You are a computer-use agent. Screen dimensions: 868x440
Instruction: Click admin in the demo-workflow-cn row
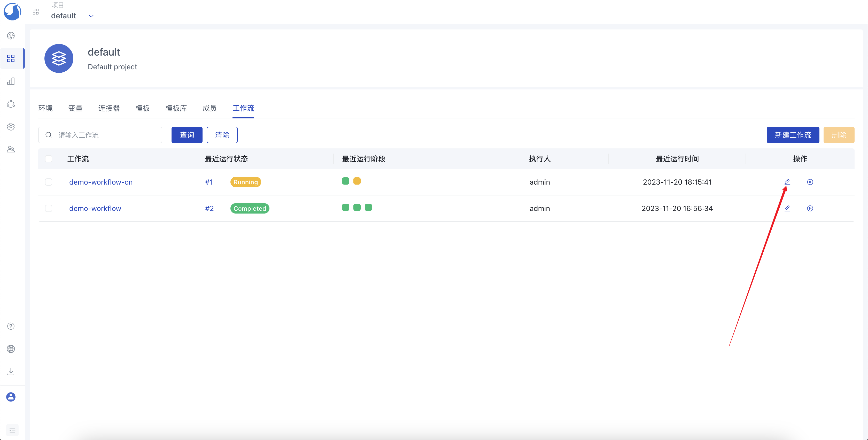[x=540, y=182]
